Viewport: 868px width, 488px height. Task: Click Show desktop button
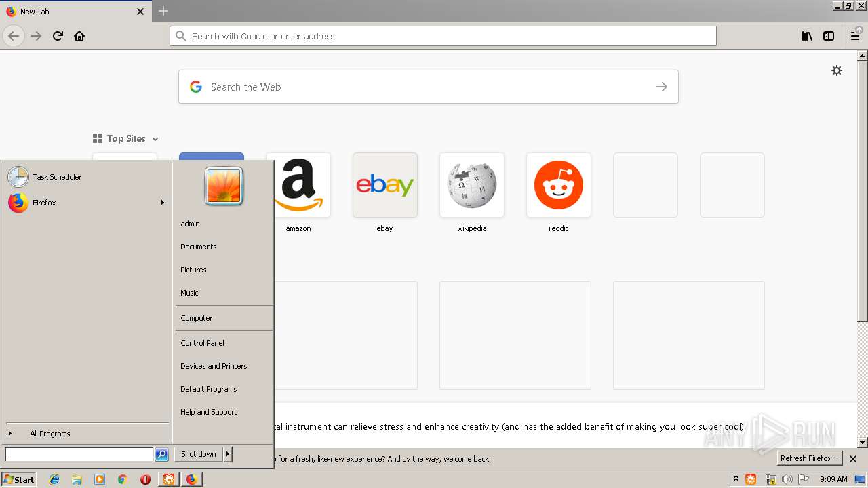(860, 479)
